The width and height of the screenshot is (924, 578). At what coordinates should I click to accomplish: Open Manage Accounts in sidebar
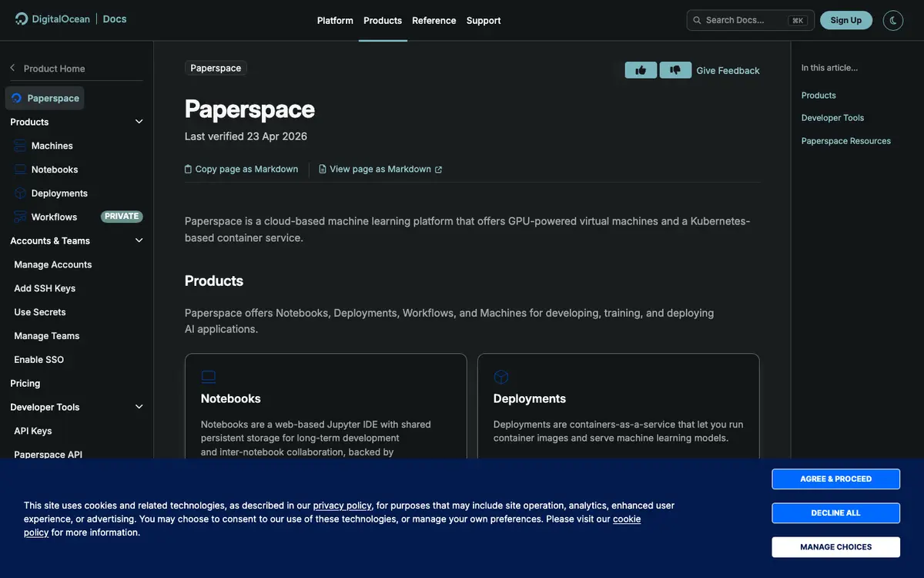tap(53, 264)
